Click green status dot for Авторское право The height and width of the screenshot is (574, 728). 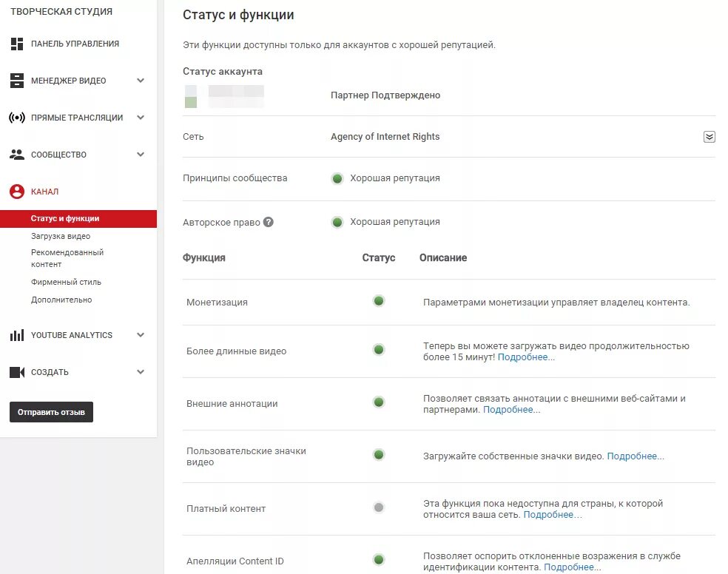[337, 222]
